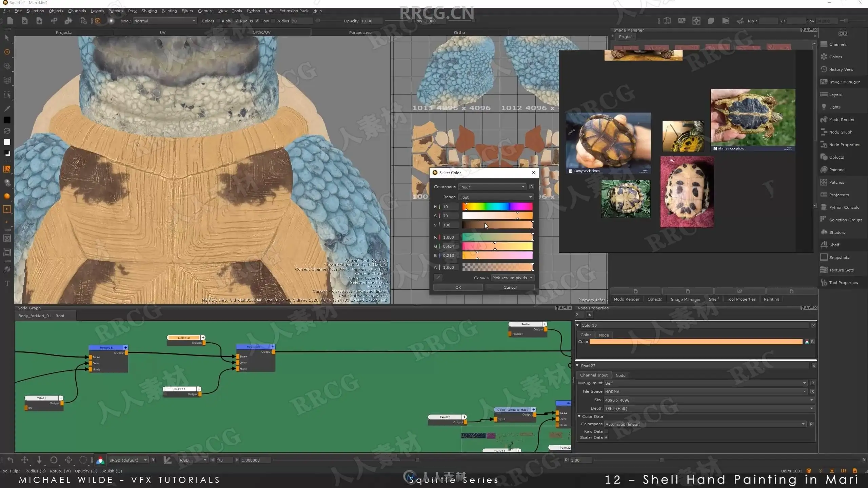This screenshot has width=868, height=488.
Task: Open the Shading menu
Action: [x=149, y=11]
